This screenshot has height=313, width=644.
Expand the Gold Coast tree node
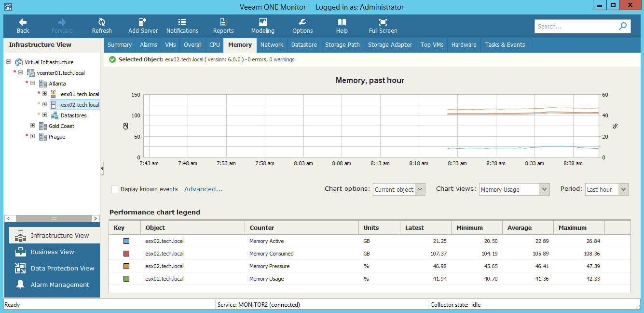pyautogui.click(x=32, y=126)
